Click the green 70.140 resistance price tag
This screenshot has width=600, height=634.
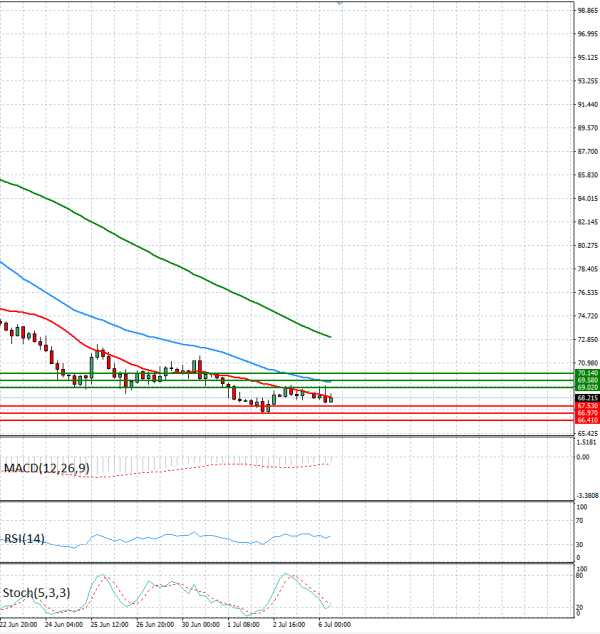(587, 373)
